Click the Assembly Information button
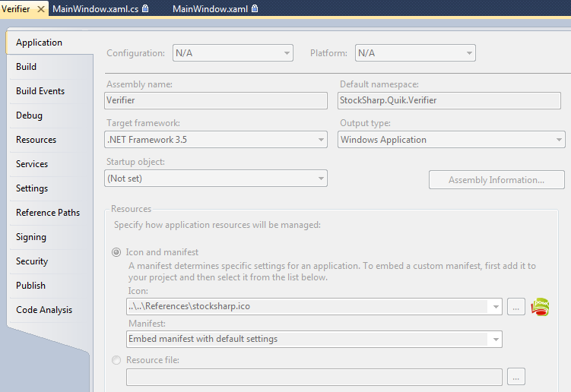 [496, 180]
